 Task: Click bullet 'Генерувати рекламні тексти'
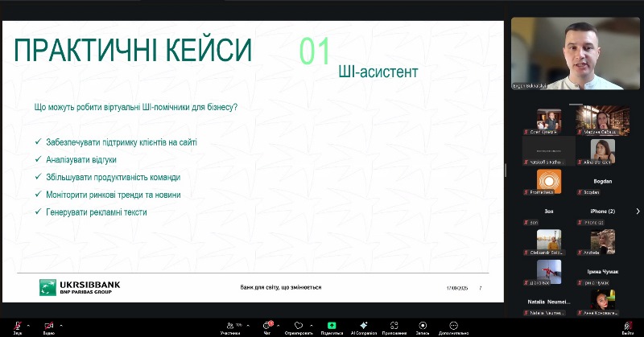click(96, 212)
